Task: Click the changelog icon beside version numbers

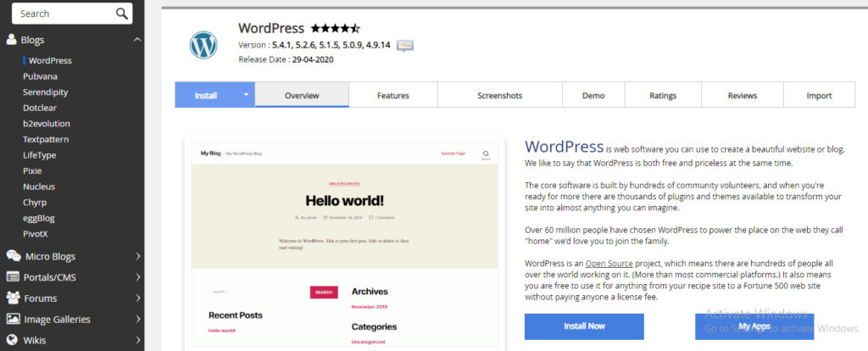Action: click(x=405, y=46)
